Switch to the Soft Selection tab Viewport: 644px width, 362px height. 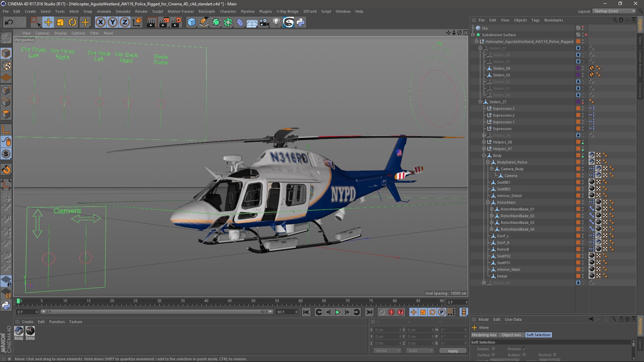click(x=538, y=335)
